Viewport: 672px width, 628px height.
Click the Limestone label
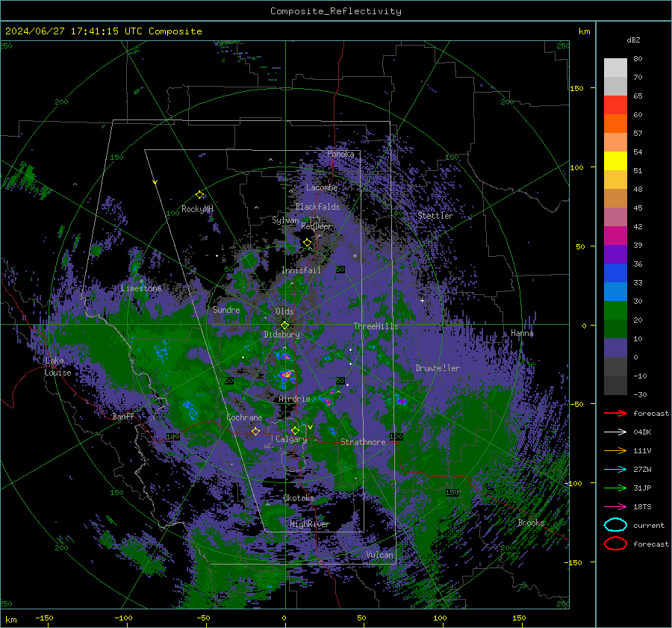click(141, 288)
